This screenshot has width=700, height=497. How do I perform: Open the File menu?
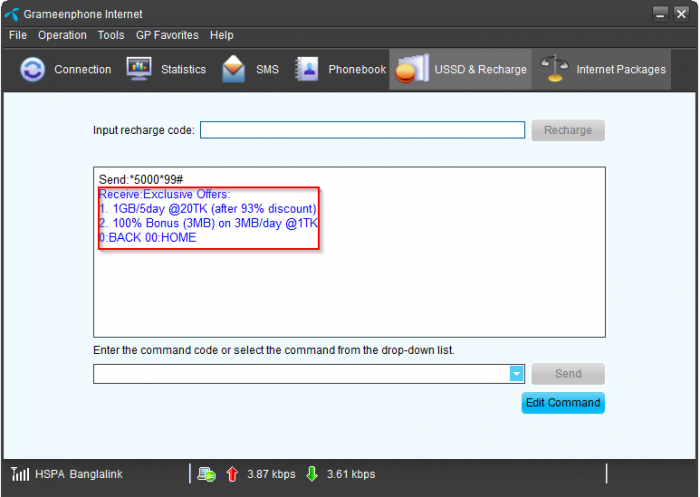[18, 35]
